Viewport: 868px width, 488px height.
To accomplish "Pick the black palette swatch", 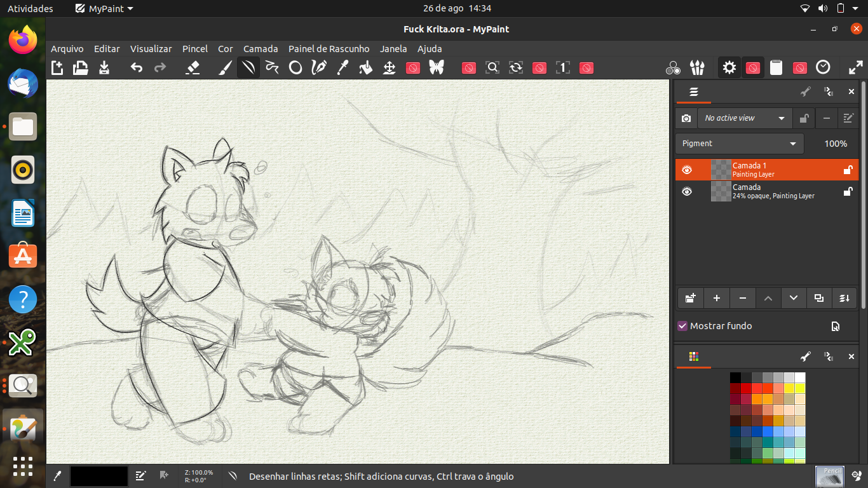I will click(x=735, y=377).
